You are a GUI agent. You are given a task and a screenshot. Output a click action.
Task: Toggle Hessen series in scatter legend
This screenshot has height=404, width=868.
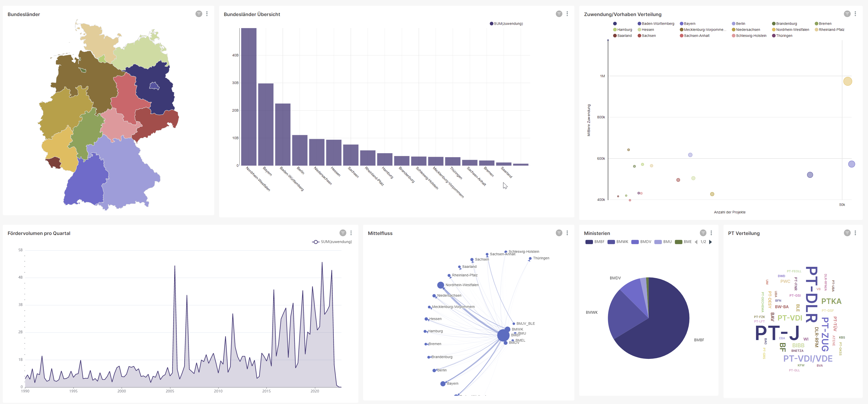646,30
